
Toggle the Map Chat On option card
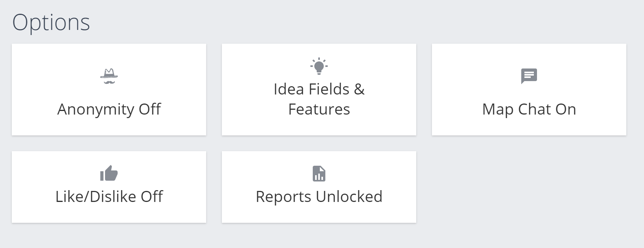(529, 90)
